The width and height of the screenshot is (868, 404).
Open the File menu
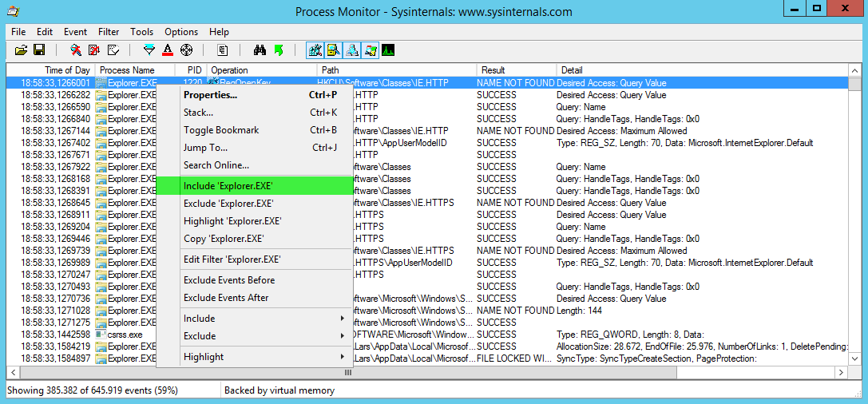[18, 32]
